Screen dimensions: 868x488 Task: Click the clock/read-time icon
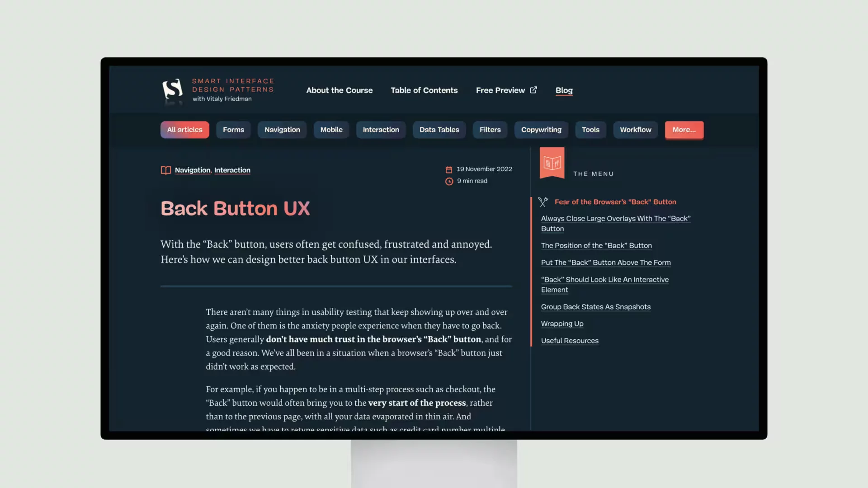[449, 181]
